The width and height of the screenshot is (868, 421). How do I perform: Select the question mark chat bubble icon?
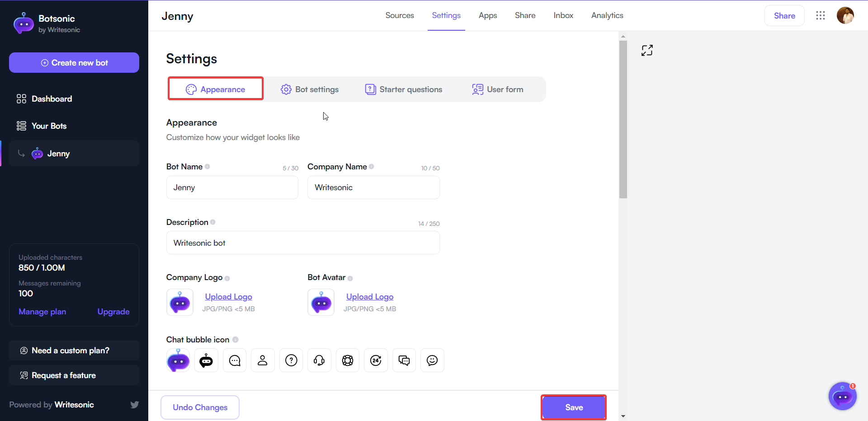click(x=291, y=360)
